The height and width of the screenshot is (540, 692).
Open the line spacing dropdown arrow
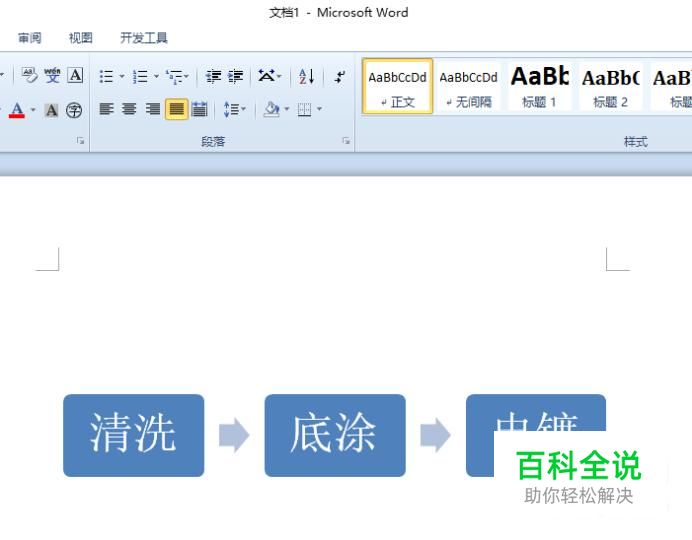(x=243, y=109)
